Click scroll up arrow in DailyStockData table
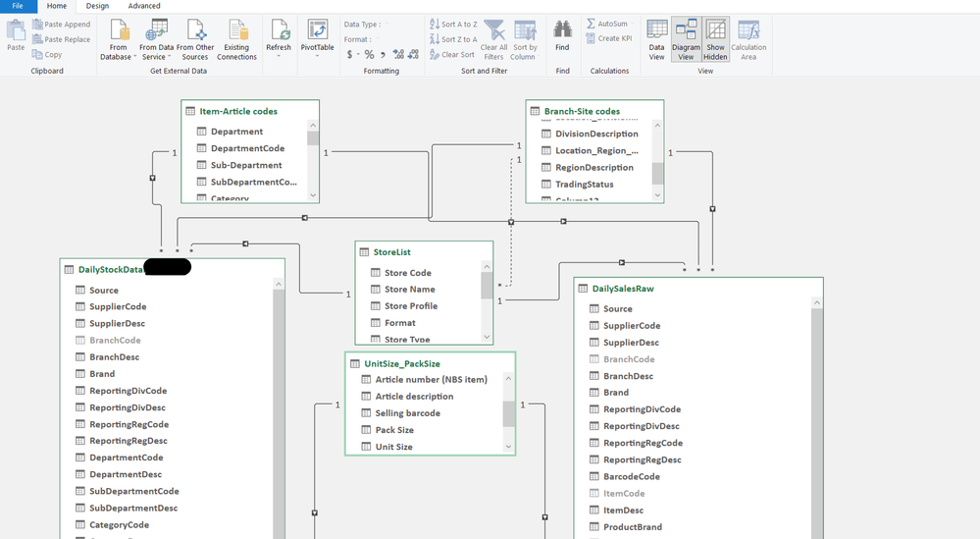Screen dimensions: 980x539 coord(279,284)
